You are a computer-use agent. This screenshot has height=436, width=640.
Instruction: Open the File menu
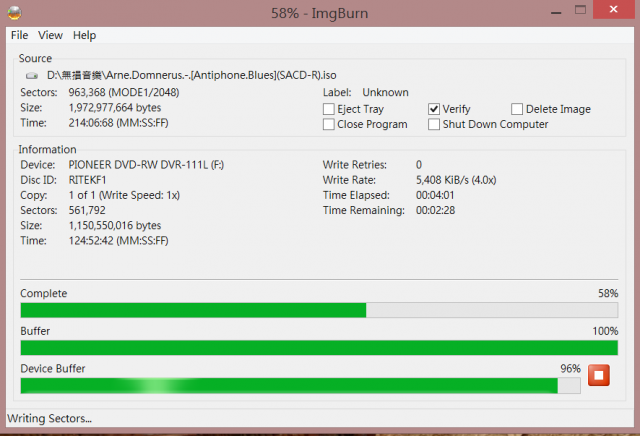click(x=19, y=36)
